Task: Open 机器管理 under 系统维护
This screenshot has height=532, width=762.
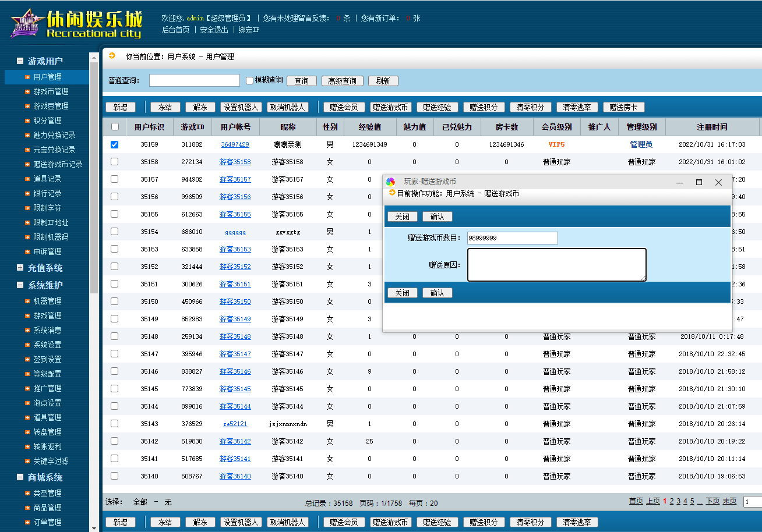Action: pyautogui.click(x=26, y=301)
